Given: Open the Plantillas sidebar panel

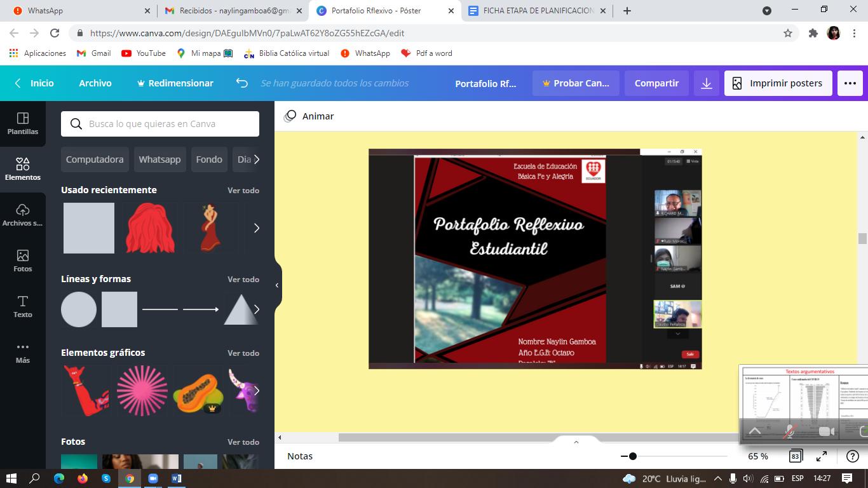Looking at the screenshot, I should coord(23,124).
